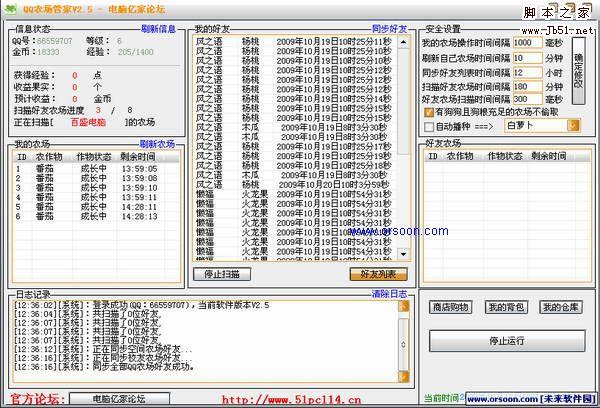Click 扫描好友农场时间间隔 field showing 180

527,86
